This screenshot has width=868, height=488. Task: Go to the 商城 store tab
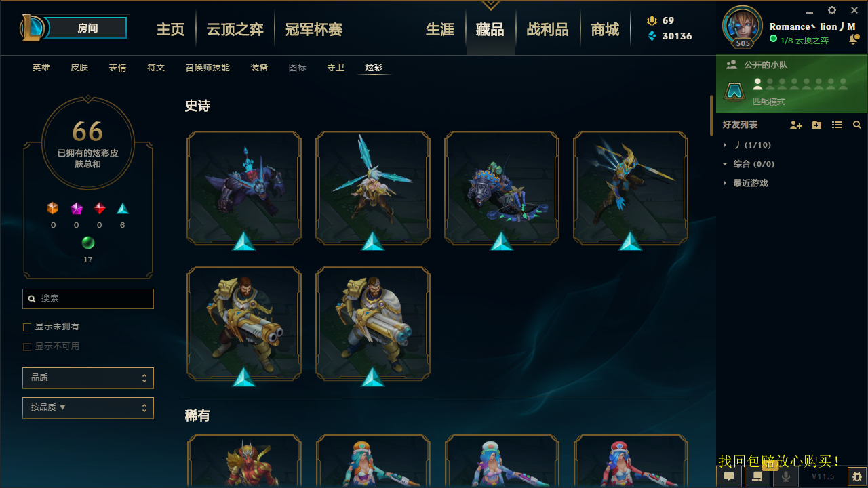(x=605, y=29)
